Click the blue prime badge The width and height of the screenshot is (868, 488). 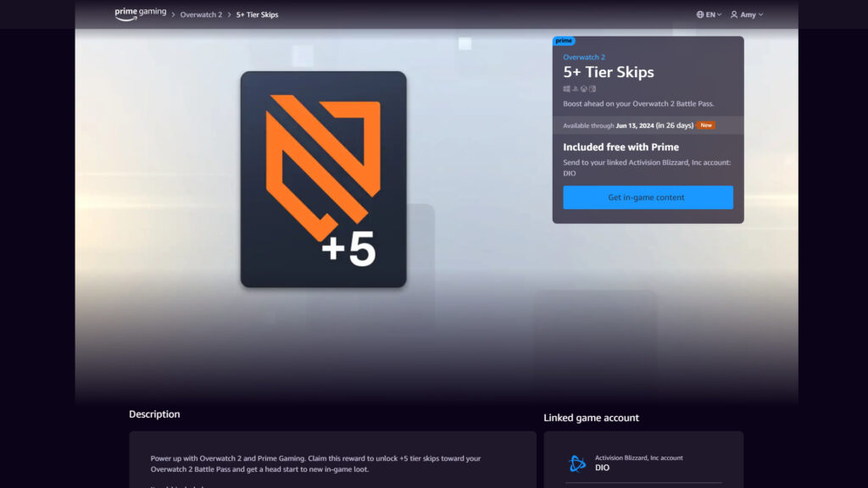tap(564, 41)
